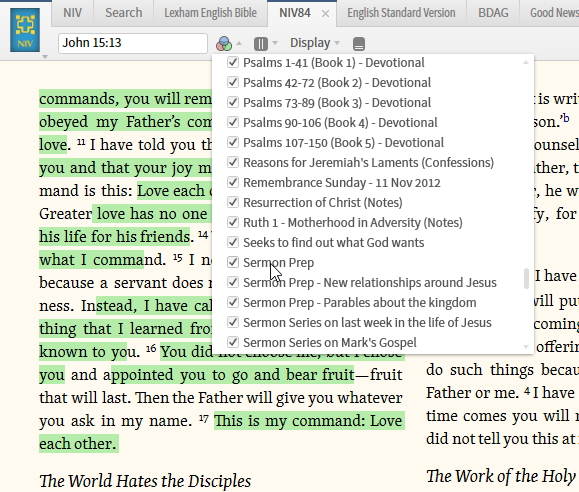Uncheck Psalms 42-72 (Book 2) - Devotional
Screen dimensions: 579x492
[x=233, y=82]
